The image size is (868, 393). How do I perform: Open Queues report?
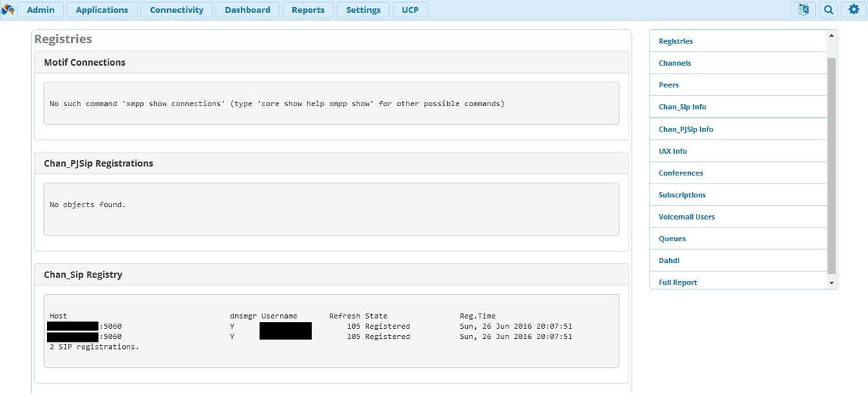click(x=738, y=238)
